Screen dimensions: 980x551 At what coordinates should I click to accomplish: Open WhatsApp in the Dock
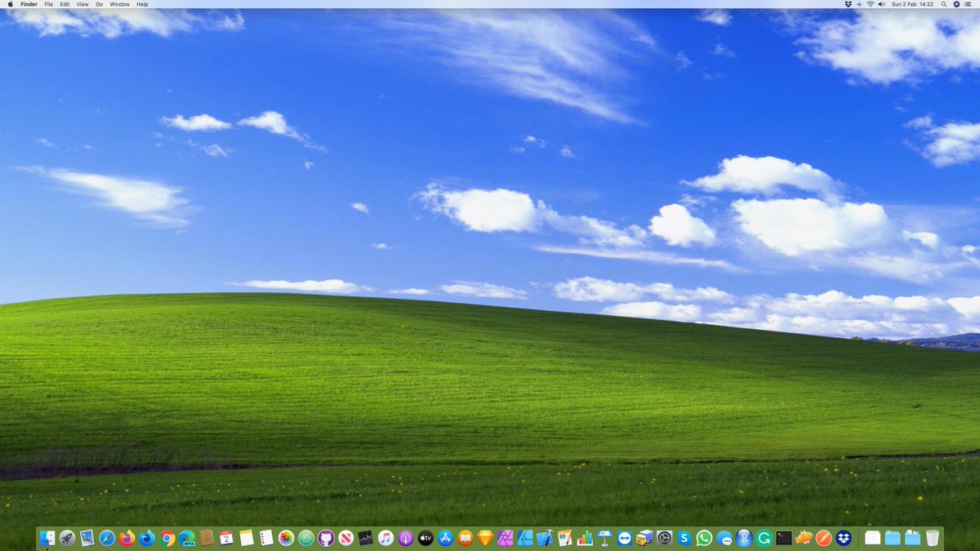(x=704, y=538)
